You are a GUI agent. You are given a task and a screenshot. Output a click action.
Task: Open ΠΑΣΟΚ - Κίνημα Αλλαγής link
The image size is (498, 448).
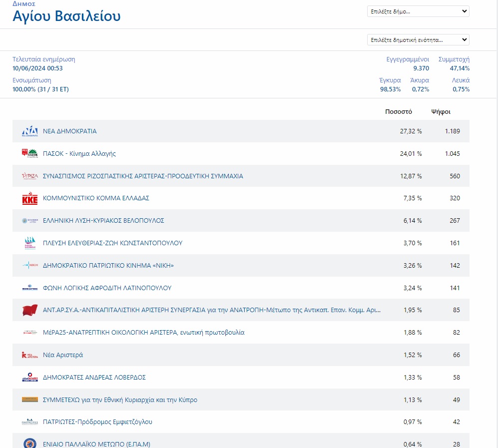pos(79,154)
